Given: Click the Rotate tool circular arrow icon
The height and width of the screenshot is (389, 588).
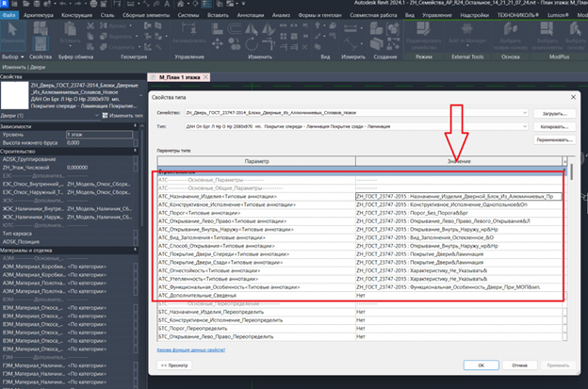Looking at the screenshot, I should (252, 44).
